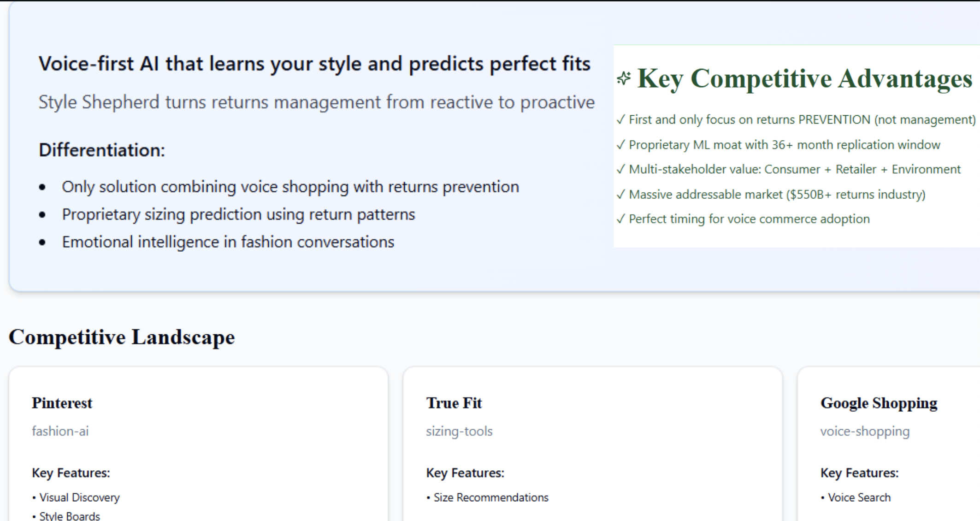980x521 pixels.
Task: Click the Competitive Landscape heading
Action: pyautogui.click(x=122, y=337)
